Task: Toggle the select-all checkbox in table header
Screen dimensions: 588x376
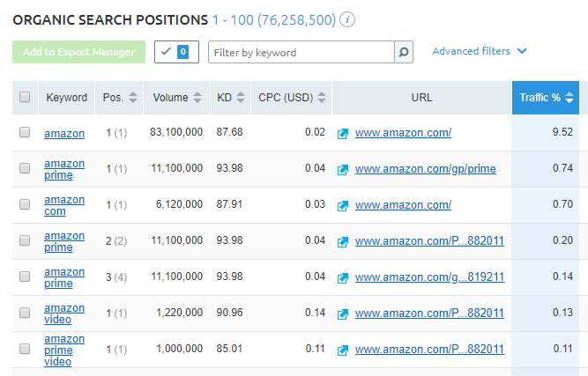Action: point(25,97)
